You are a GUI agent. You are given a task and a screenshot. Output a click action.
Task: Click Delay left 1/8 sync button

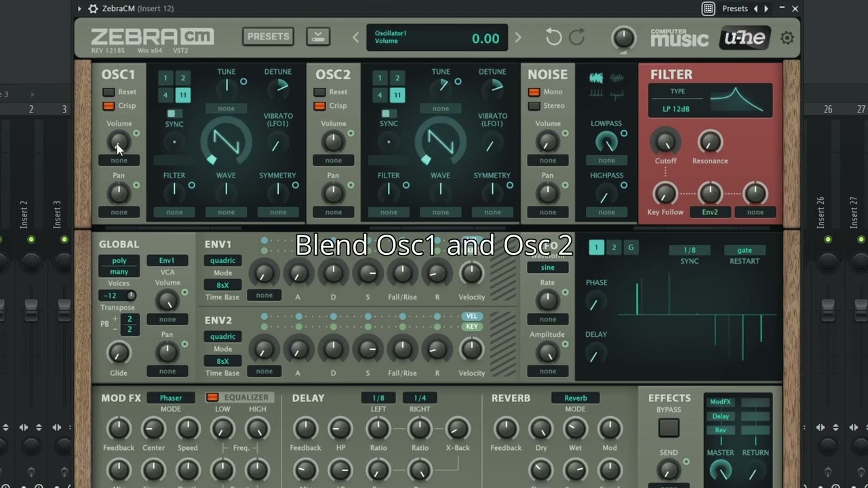(378, 398)
